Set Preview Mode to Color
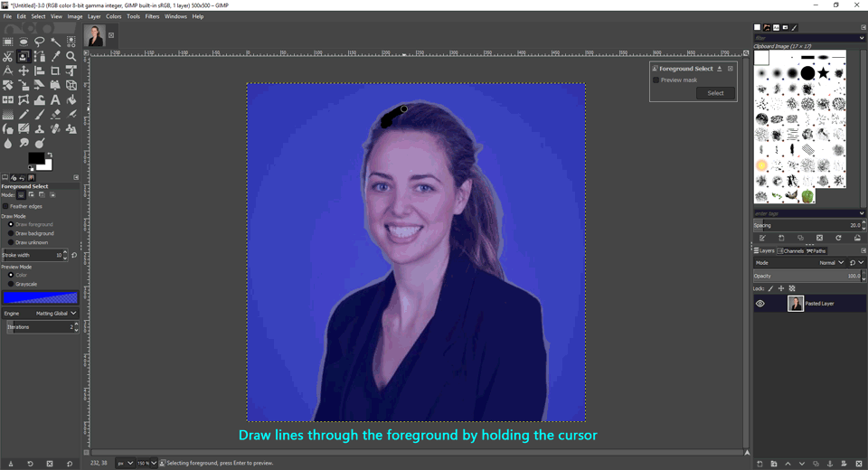 11,275
